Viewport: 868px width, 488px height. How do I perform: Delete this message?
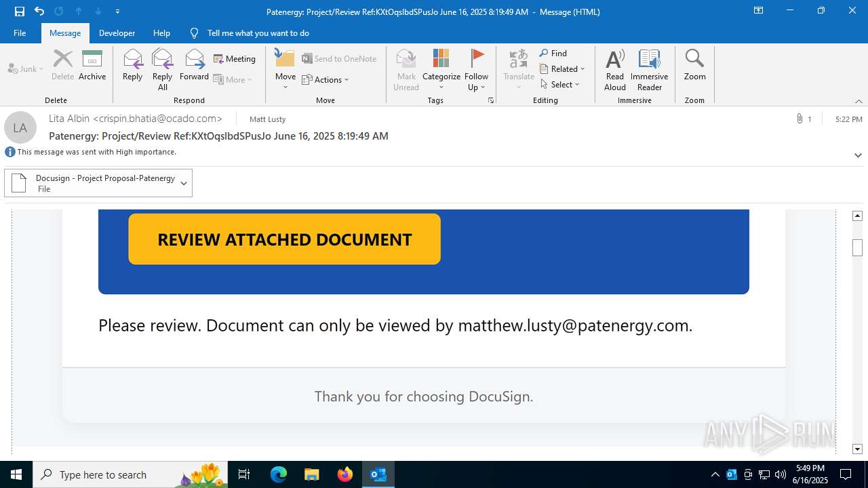[62, 65]
